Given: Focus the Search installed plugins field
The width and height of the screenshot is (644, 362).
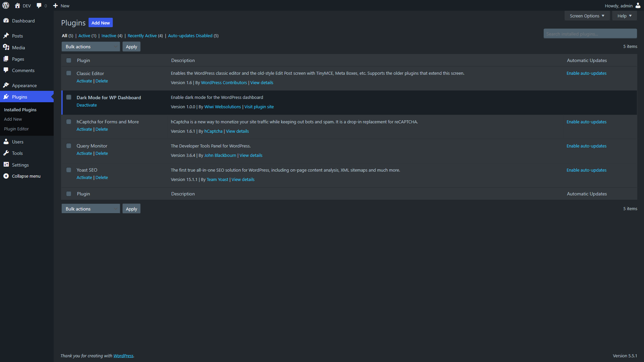Looking at the screenshot, I should click(x=590, y=34).
